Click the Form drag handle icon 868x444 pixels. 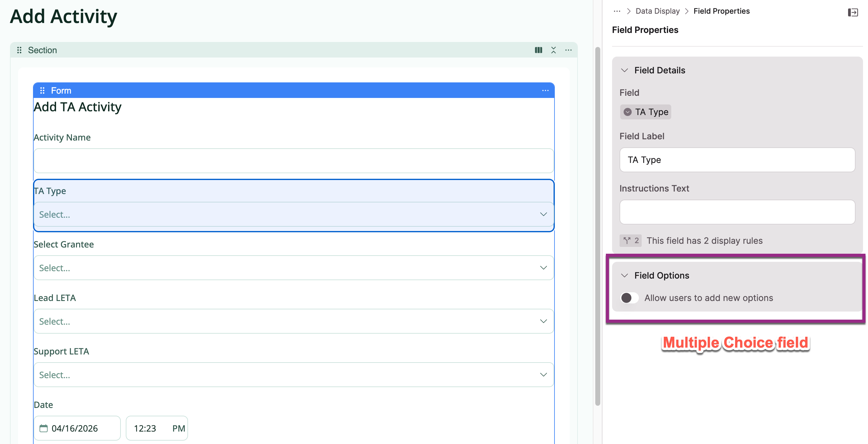click(x=42, y=90)
